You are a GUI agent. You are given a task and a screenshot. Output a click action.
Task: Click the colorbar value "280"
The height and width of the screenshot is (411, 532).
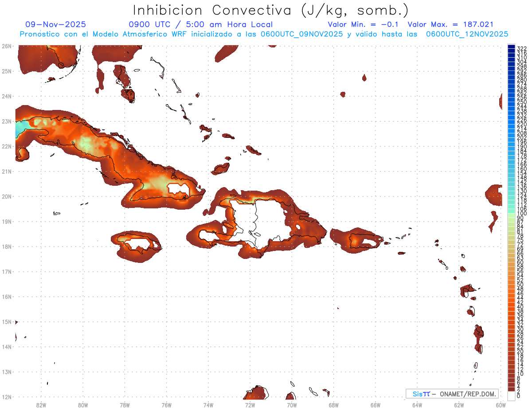coord(522,79)
